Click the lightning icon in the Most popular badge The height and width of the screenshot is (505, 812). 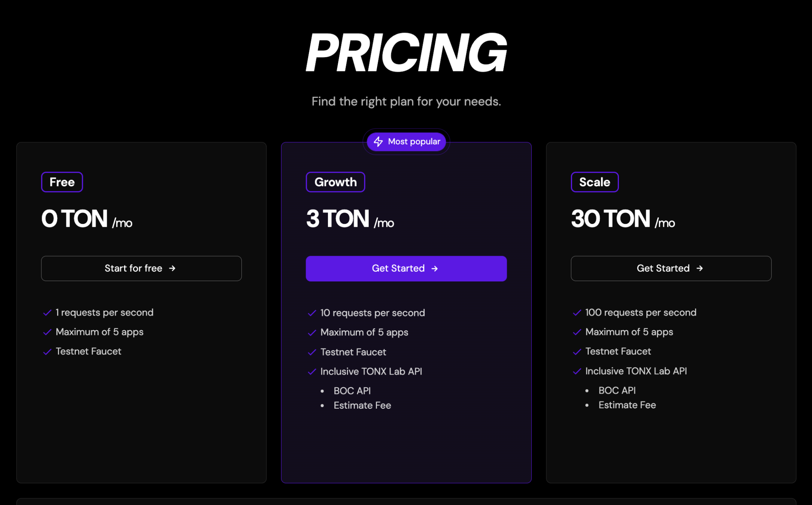tap(378, 142)
